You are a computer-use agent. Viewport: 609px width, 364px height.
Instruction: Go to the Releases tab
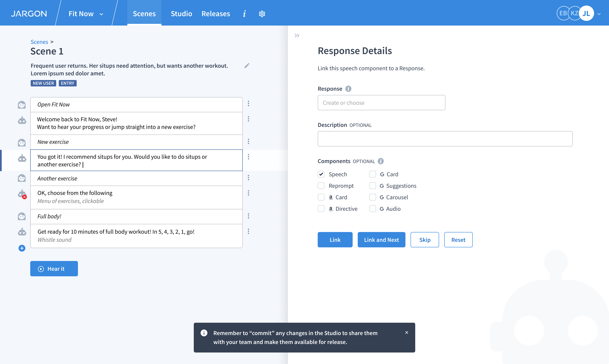click(x=216, y=14)
